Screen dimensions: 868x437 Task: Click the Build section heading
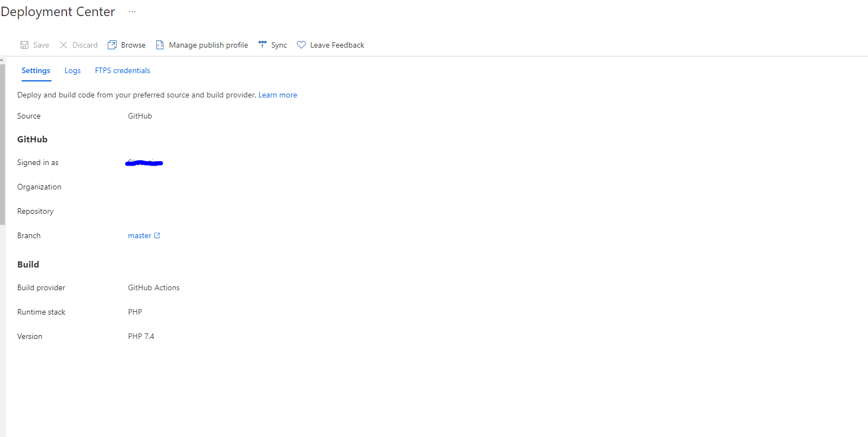[x=28, y=264]
